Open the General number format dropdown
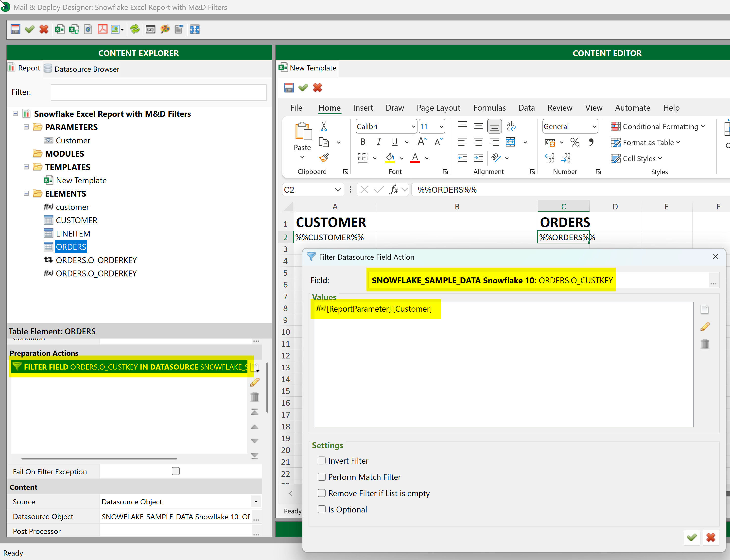This screenshot has width=730, height=560. point(594,127)
